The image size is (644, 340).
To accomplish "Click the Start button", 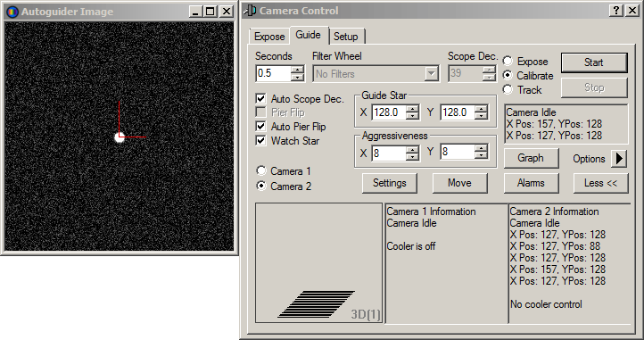I will 594,62.
